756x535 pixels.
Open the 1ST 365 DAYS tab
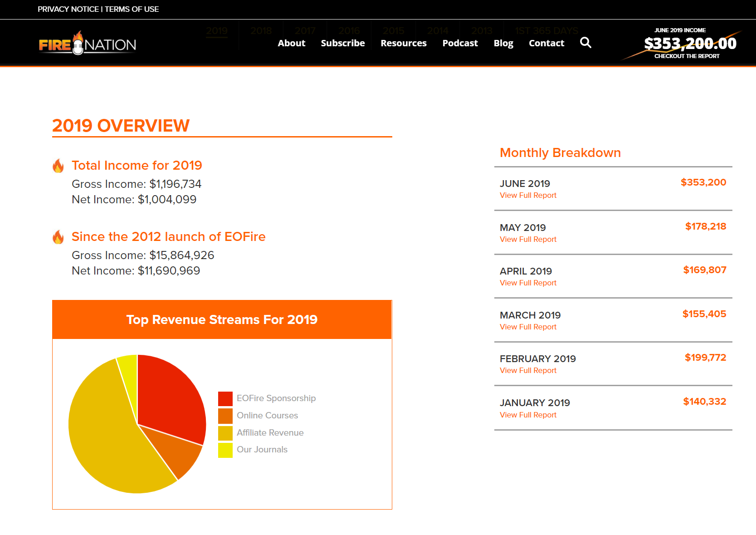546,31
